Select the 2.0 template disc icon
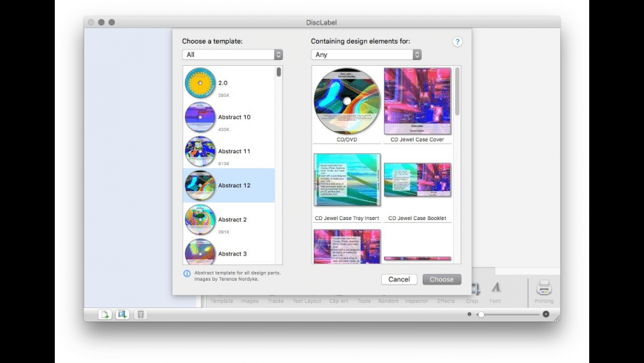 pos(200,83)
